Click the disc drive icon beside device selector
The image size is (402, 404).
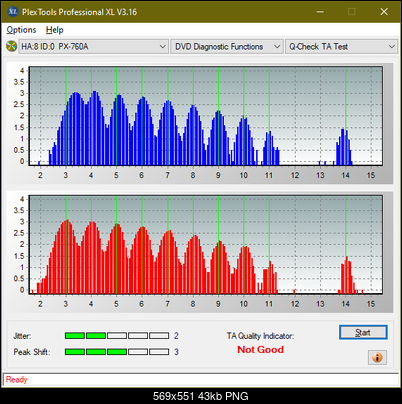[12, 46]
